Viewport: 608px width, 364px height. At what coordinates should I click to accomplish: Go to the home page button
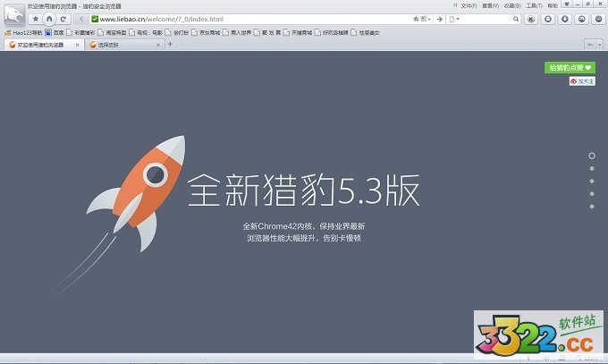pyautogui.click(x=49, y=19)
